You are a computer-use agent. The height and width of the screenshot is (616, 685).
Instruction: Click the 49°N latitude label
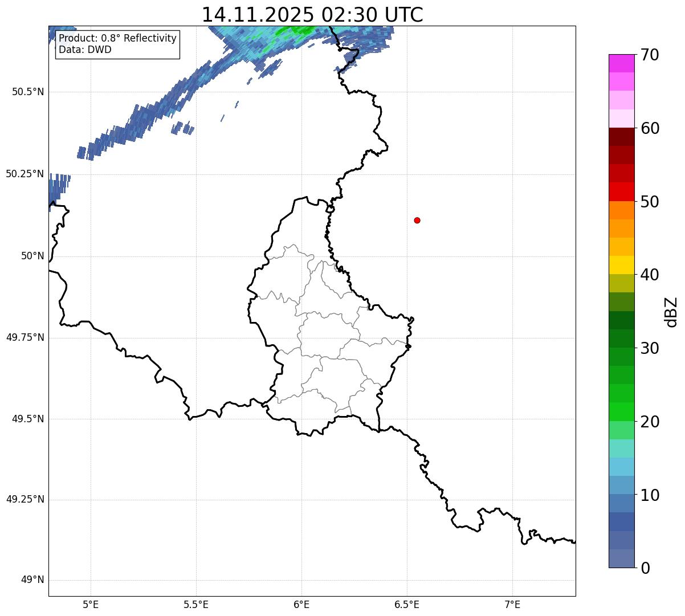pos(32,580)
